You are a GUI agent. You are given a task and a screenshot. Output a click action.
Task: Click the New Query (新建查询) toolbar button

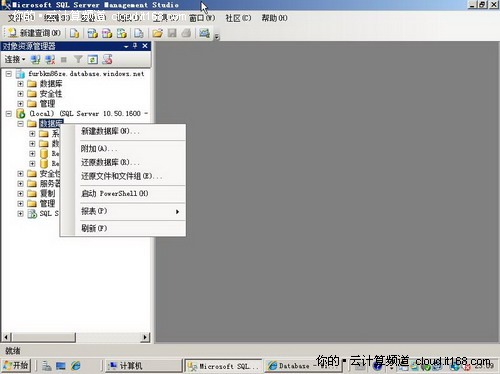34,33
